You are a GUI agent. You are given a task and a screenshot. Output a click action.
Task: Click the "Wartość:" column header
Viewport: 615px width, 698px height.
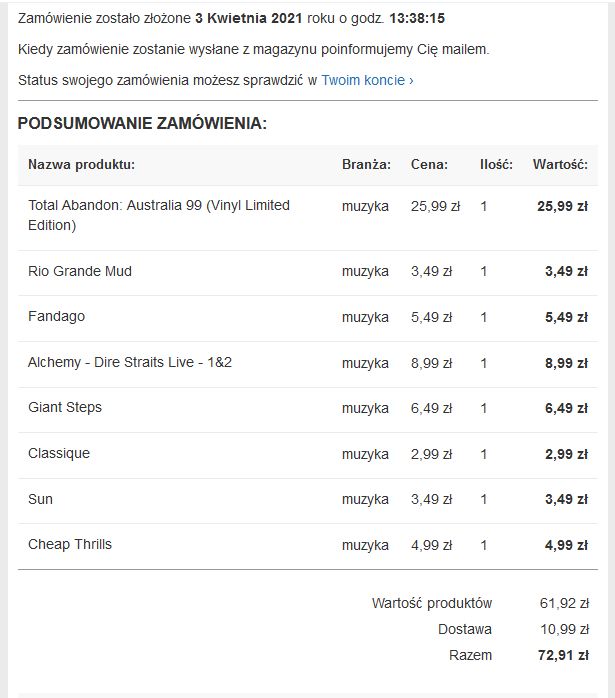(x=559, y=164)
